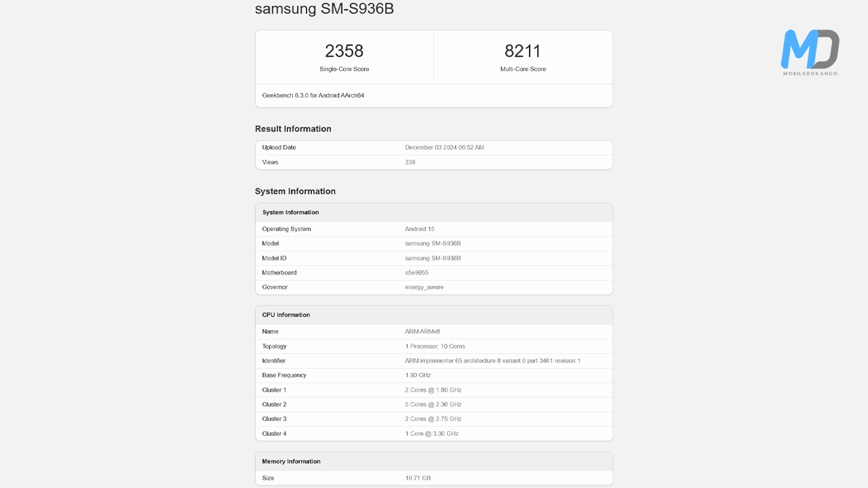868x488 pixels.
Task: Click the samsung SM-S936B page title
Action: click(x=323, y=9)
